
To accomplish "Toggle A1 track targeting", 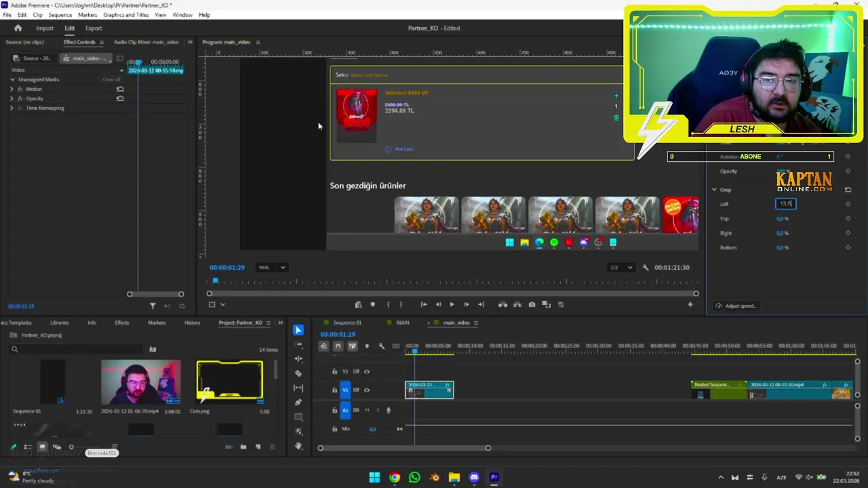I will (x=345, y=410).
